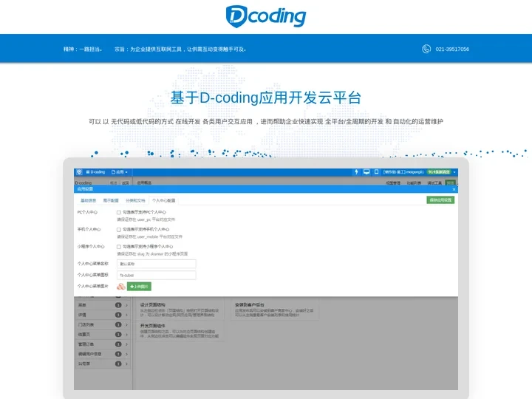This screenshot has width=532, height=399.
Task: Expand the 结算页 row chevron
Action: (126, 335)
